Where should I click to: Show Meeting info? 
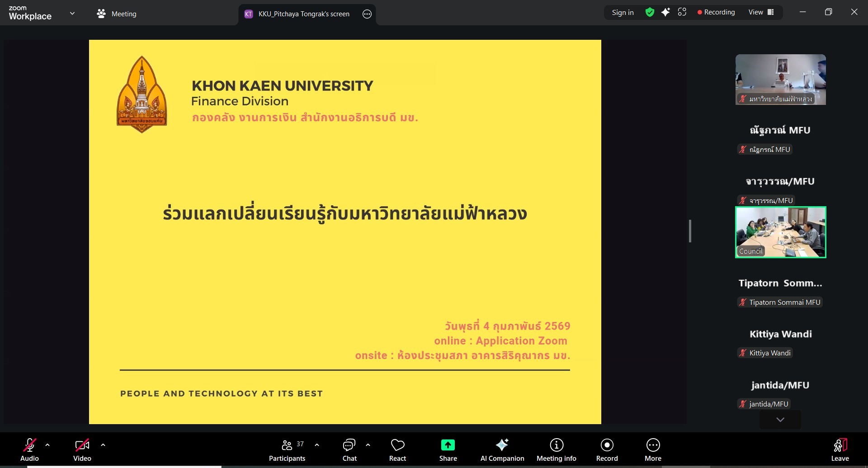click(x=557, y=450)
